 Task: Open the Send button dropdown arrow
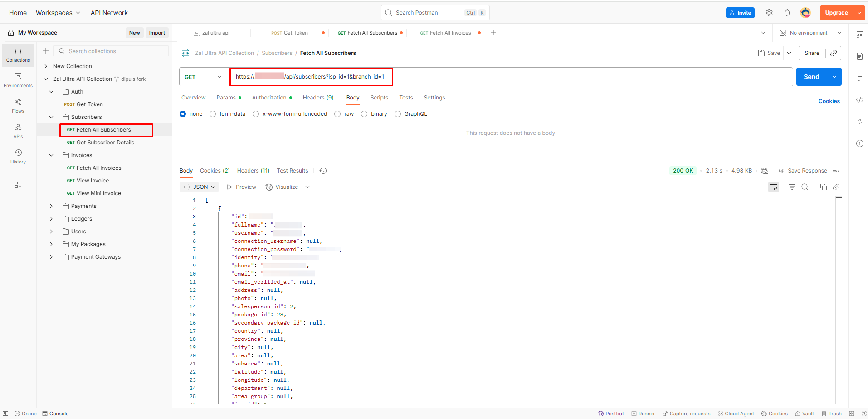(834, 77)
